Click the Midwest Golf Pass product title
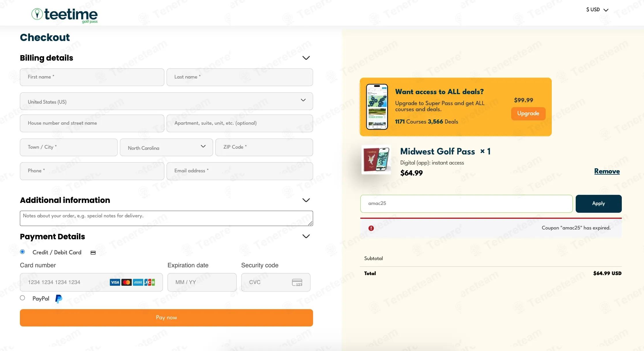This screenshot has height=351, width=644. (438, 152)
